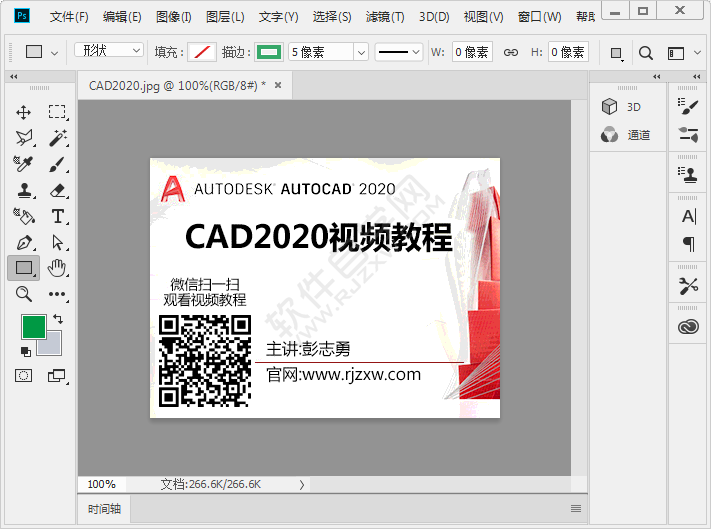Select the Eyedropper tool
The width and height of the screenshot is (711, 529).
tap(23, 164)
